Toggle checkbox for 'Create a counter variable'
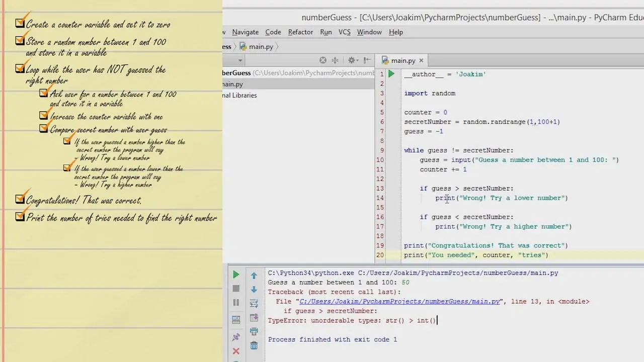This screenshot has width=644, height=362. [x=20, y=23]
